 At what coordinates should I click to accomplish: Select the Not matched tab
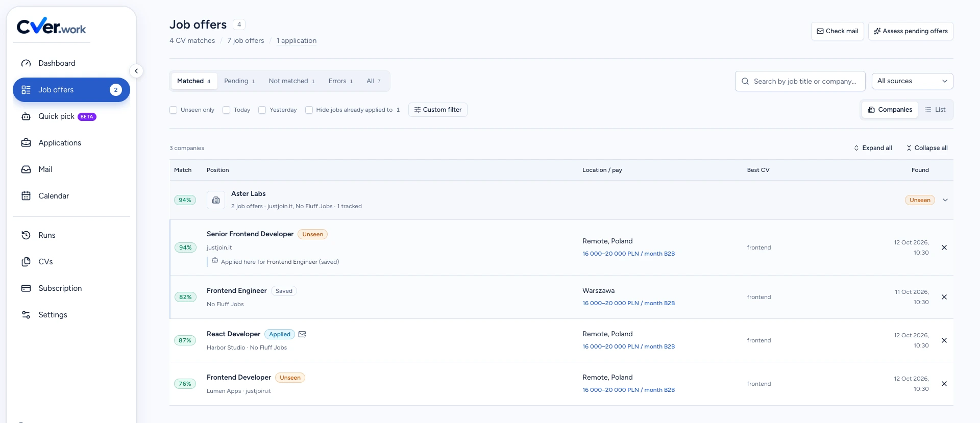[x=292, y=81]
